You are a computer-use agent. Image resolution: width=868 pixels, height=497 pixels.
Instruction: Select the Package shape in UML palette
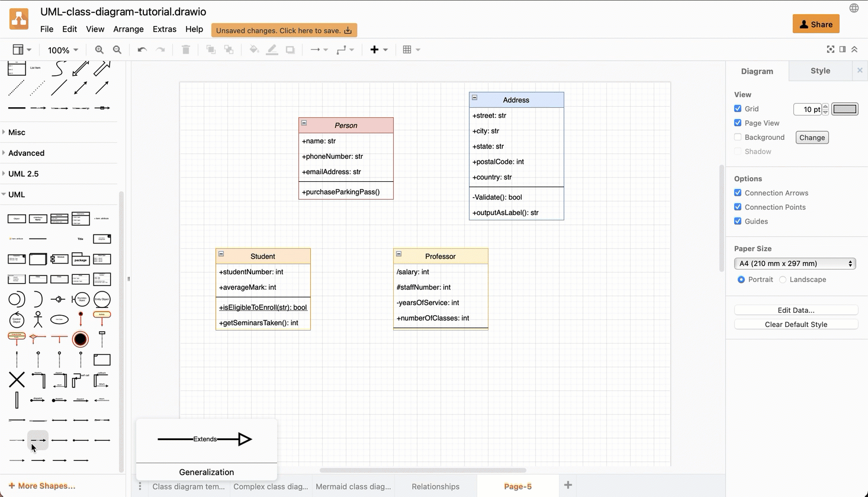click(x=80, y=259)
